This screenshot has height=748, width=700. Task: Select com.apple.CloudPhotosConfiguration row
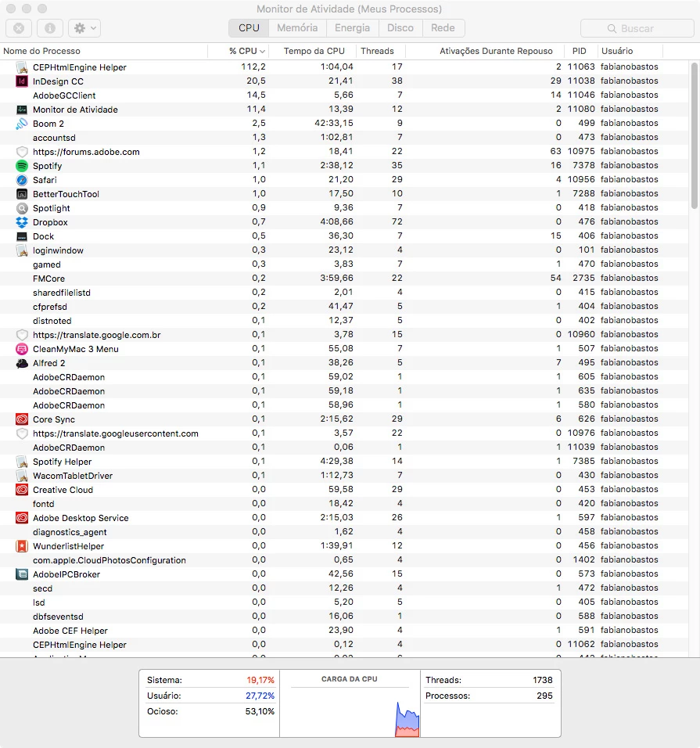[x=344, y=560]
